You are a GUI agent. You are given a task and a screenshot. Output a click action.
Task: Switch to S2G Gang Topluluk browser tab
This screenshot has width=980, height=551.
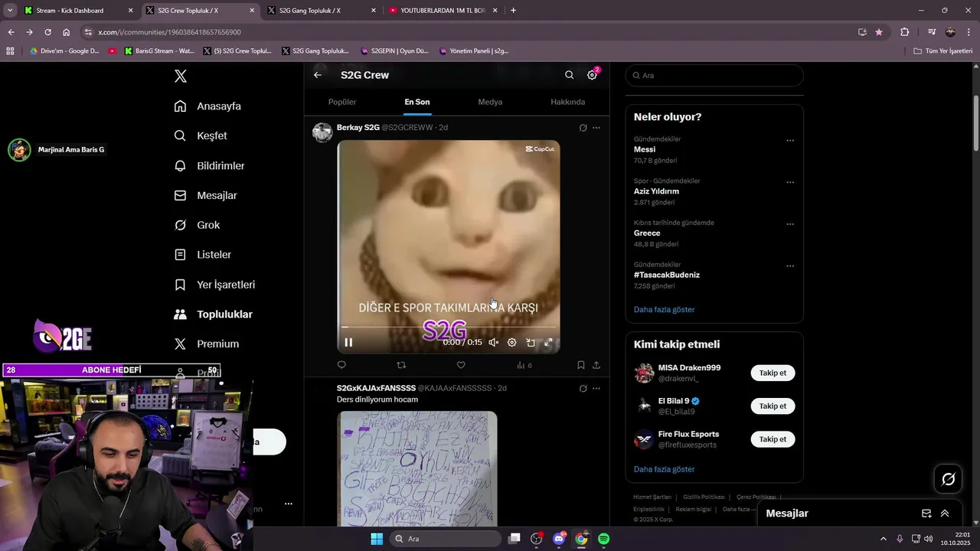(x=322, y=11)
